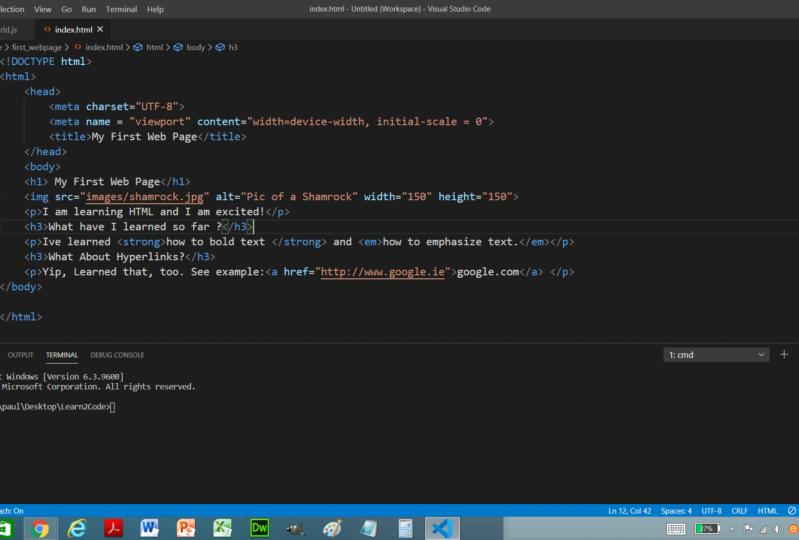Open the View menu

click(x=42, y=9)
